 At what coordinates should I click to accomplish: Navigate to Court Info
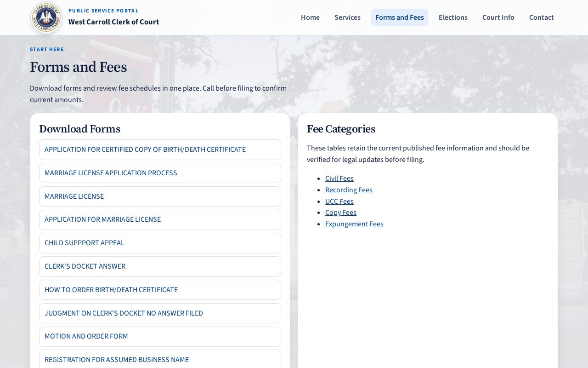(x=498, y=17)
